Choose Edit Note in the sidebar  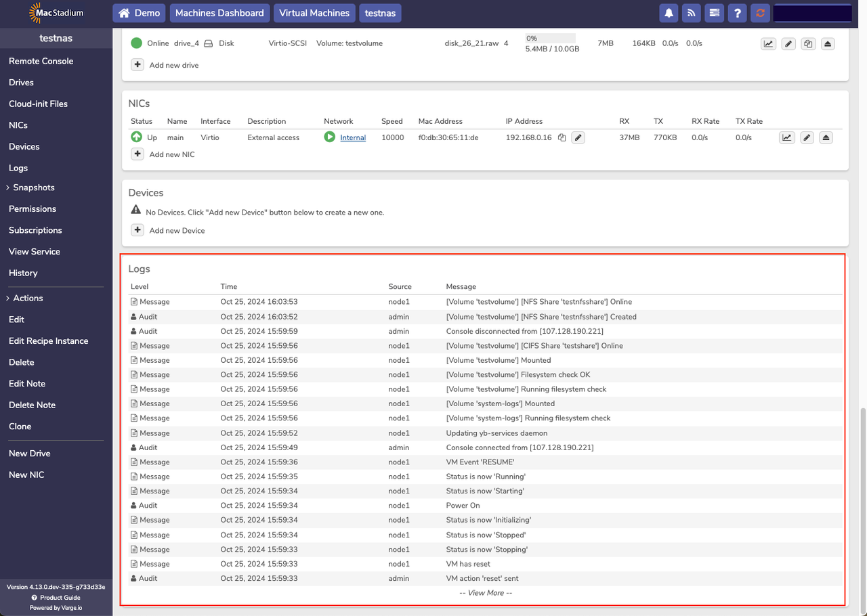point(27,384)
